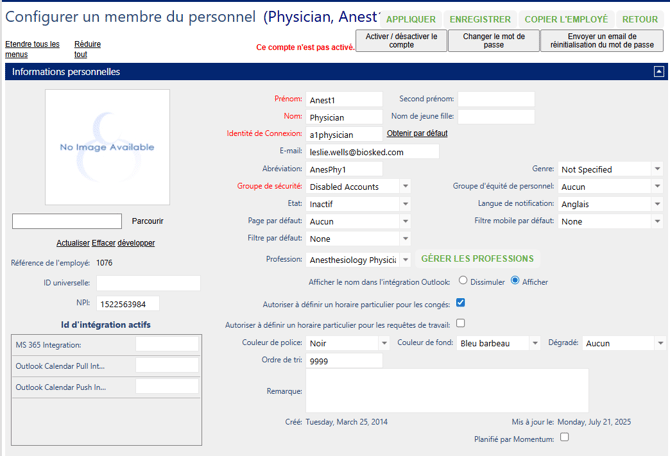Select the Dissimuler radio button
This screenshot has height=456, width=670.
463,281
